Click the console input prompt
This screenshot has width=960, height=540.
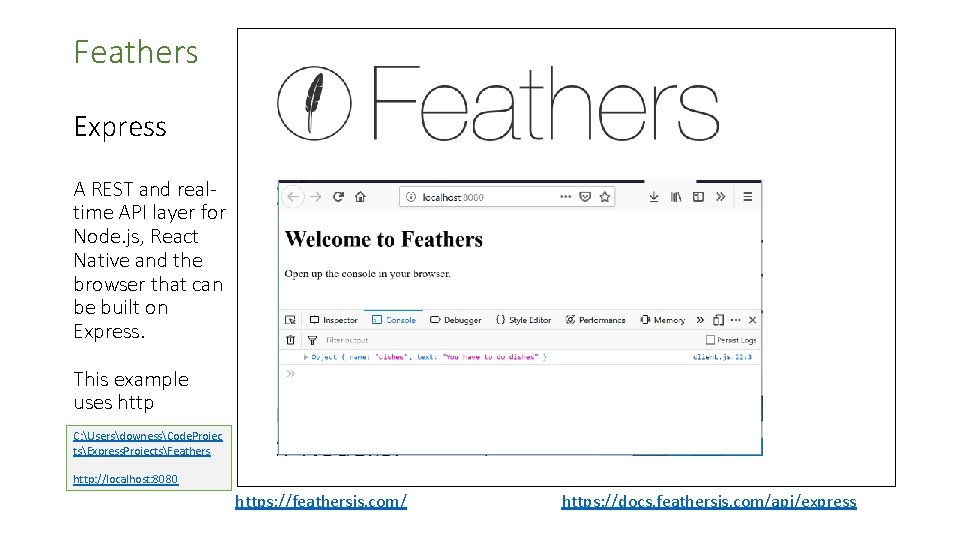(x=520, y=373)
